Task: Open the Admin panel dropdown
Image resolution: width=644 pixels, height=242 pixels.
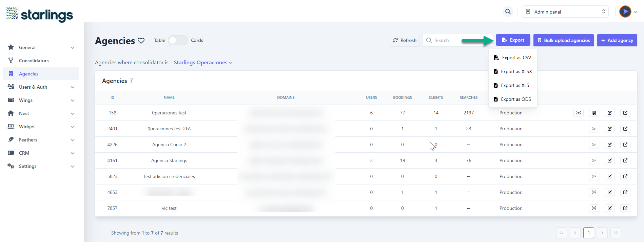Action: (565, 12)
